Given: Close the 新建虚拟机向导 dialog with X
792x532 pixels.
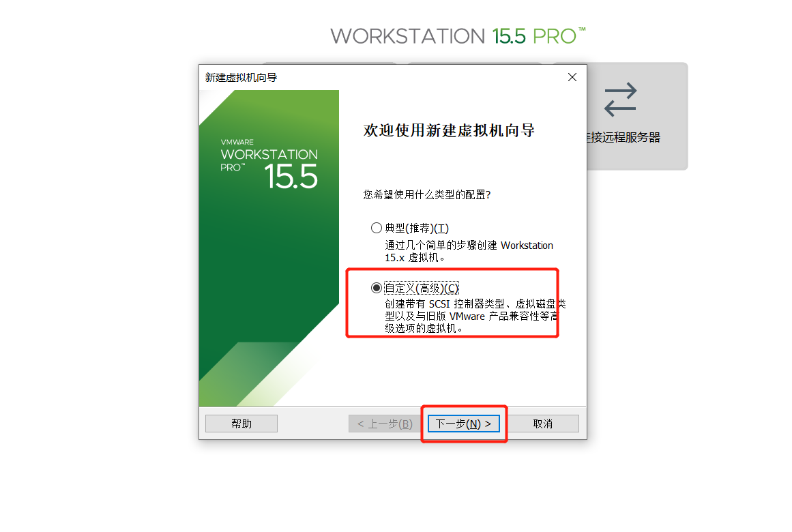Looking at the screenshot, I should [x=572, y=77].
